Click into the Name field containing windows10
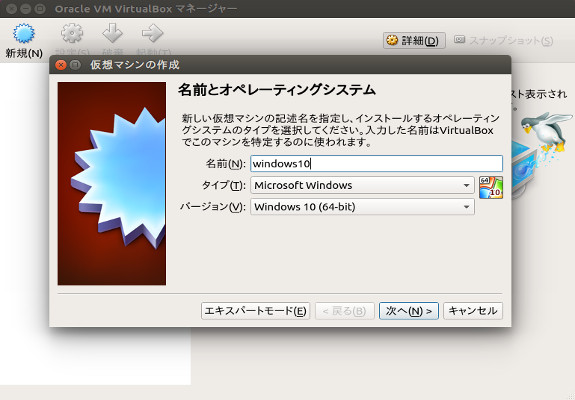 (x=376, y=164)
